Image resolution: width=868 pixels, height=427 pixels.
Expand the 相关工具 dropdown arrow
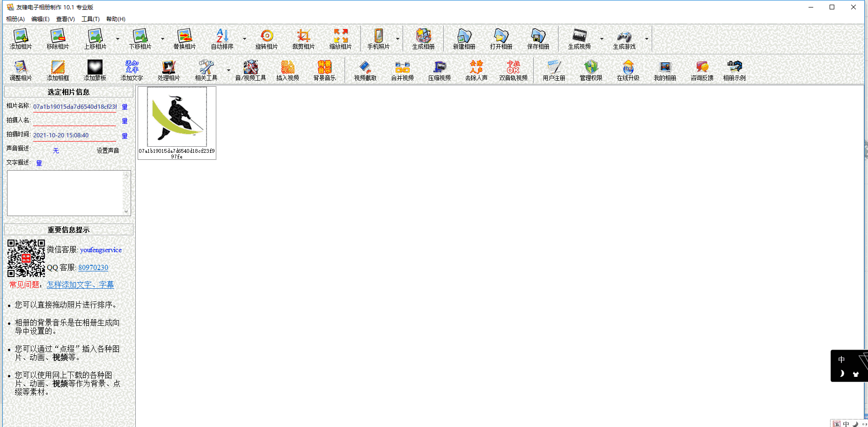[x=228, y=70]
